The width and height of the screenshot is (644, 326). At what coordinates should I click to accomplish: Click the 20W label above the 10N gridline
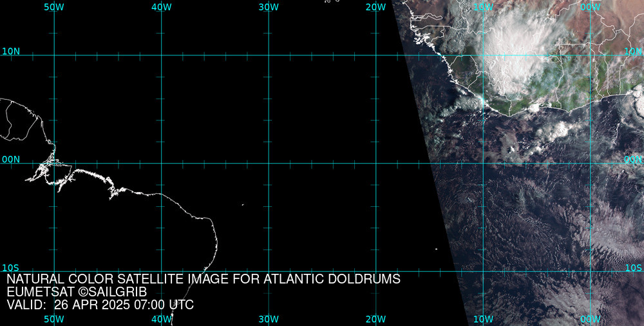click(376, 7)
